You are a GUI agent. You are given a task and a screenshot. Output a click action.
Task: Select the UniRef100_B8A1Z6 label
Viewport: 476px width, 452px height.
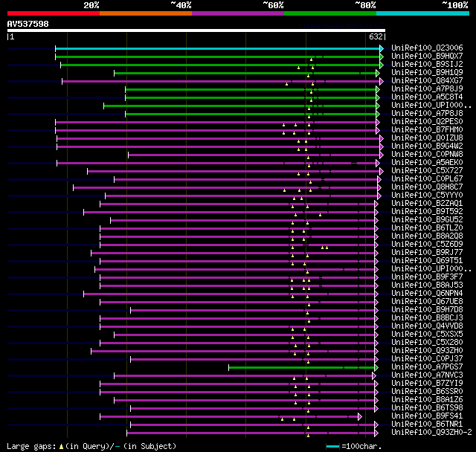click(427, 400)
